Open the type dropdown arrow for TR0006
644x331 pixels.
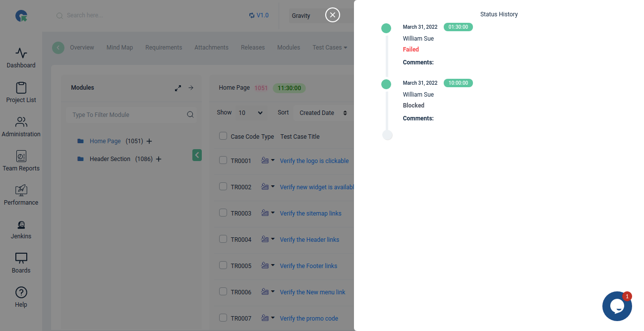273,291
